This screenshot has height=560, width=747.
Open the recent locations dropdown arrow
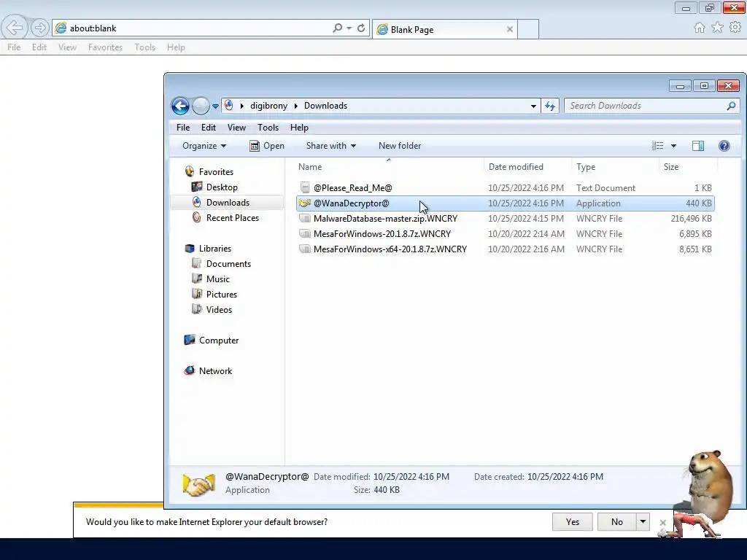click(x=215, y=106)
